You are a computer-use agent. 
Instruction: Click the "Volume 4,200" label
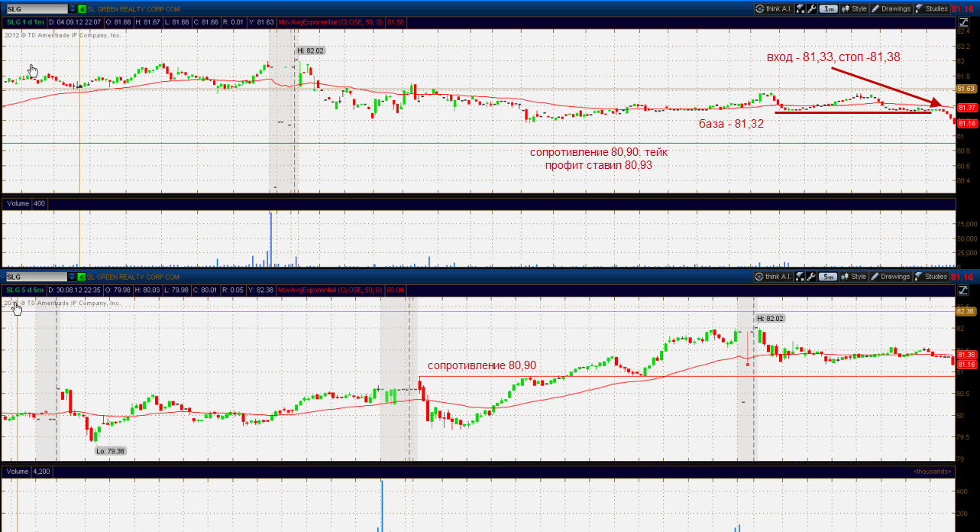click(29, 472)
